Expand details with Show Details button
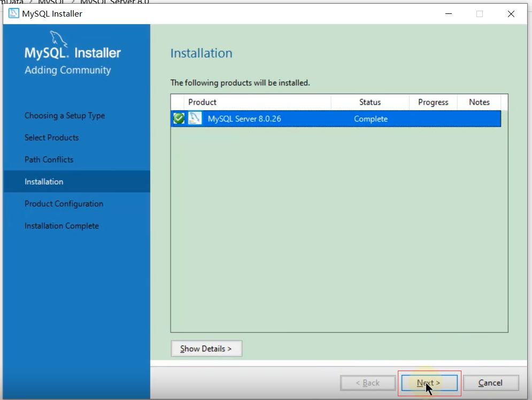Viewport: 532px width, 400px height. pos(206,349)
